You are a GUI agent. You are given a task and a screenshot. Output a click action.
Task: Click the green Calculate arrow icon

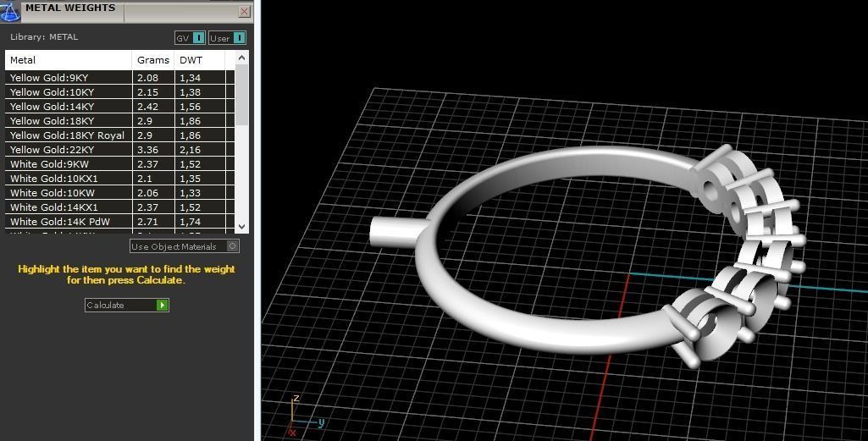[x=162, y=305]
